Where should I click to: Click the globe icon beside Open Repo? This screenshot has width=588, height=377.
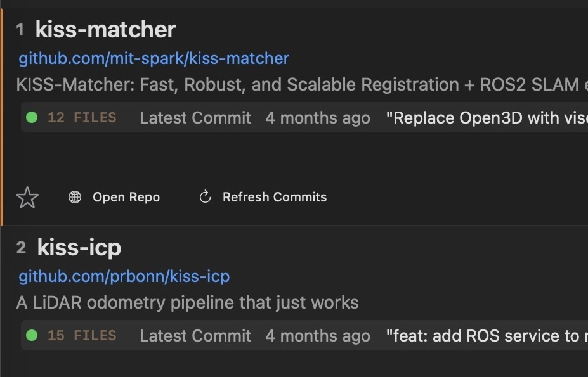click(x=74, y=197)
